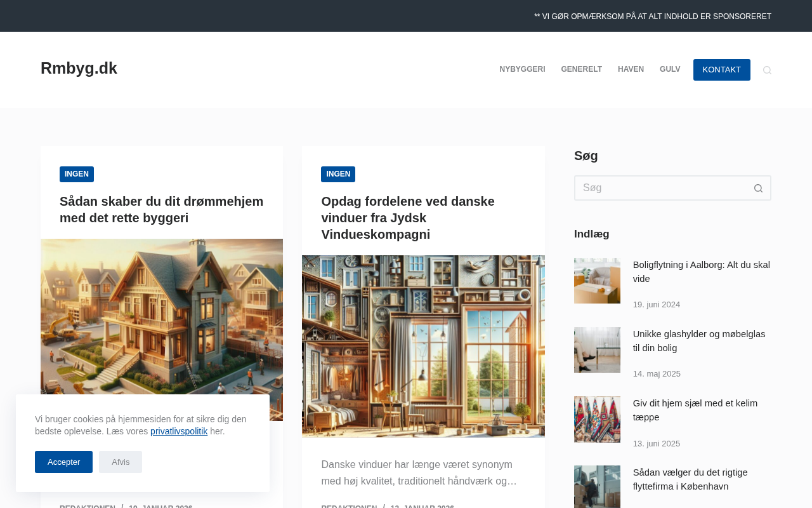Click the Ingen tag on the danske vinduer post
Image resolution: width=812 pixels, height=508 pixels.
(338, 174)
